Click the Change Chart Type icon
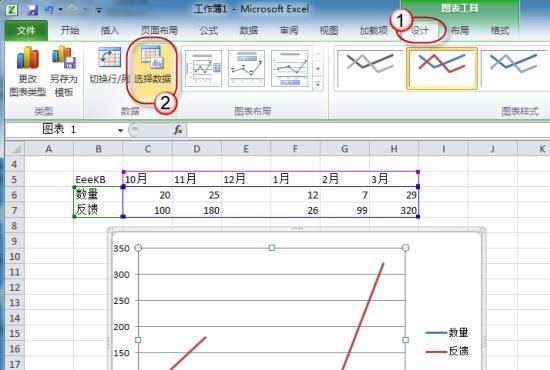This screenshot has height=370, width=550. click(x=27, y=58)
